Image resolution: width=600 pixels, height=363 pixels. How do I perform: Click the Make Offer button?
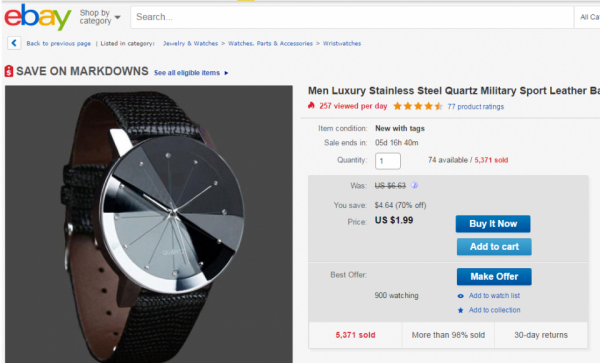(494, 277)
